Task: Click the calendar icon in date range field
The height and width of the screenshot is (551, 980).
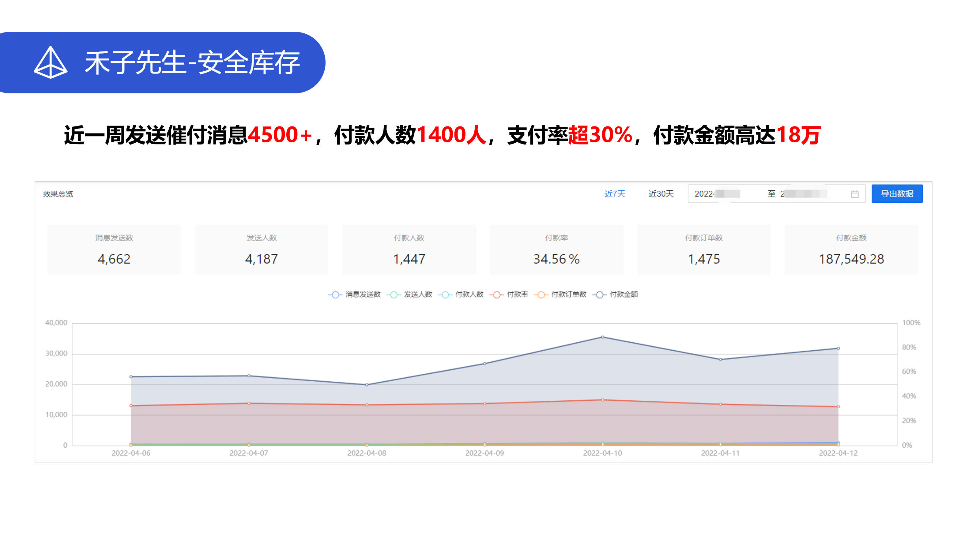Action: 854,194
